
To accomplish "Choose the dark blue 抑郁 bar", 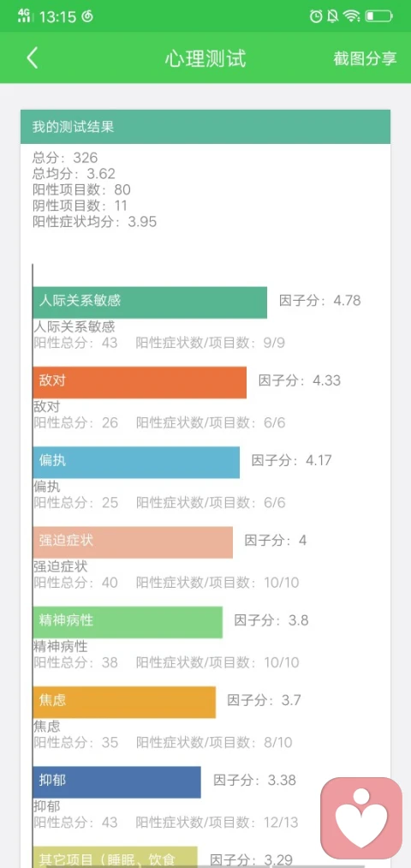I will (x=116, y=781).
